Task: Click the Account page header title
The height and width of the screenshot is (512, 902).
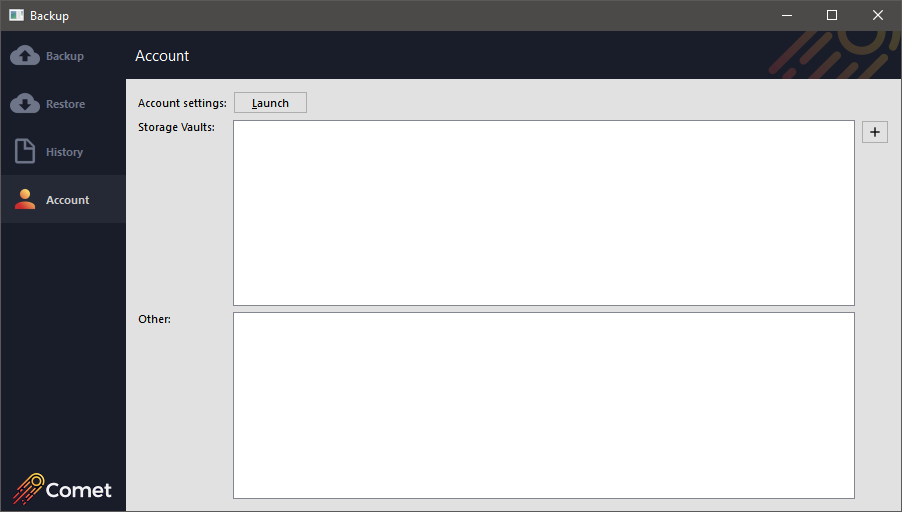Action: coord(162,56)
